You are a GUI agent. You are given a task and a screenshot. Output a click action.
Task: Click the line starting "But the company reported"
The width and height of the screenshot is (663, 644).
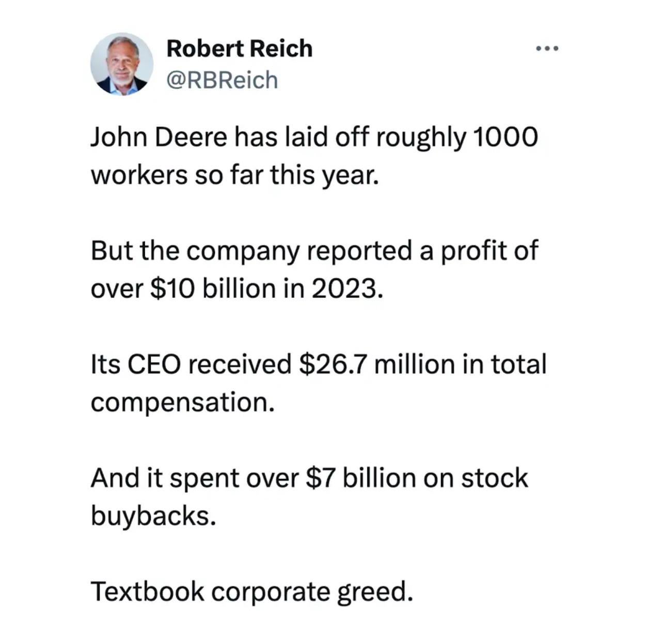(314, 251)
